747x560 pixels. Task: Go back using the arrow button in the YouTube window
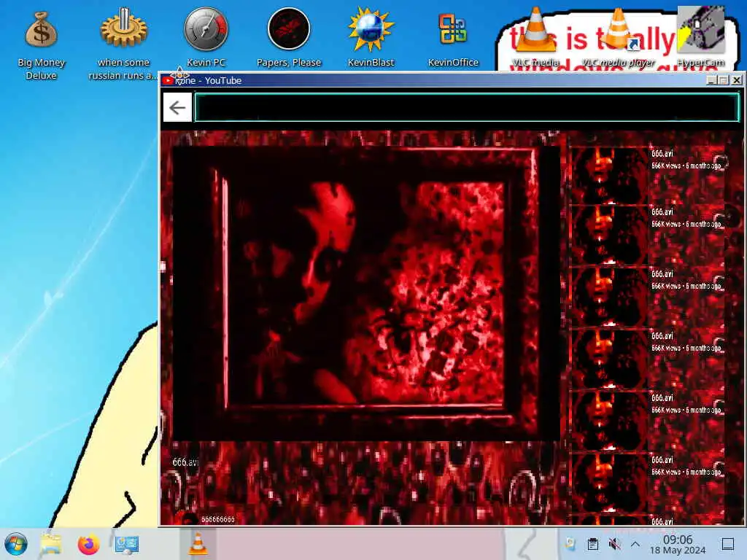[177, 108]
